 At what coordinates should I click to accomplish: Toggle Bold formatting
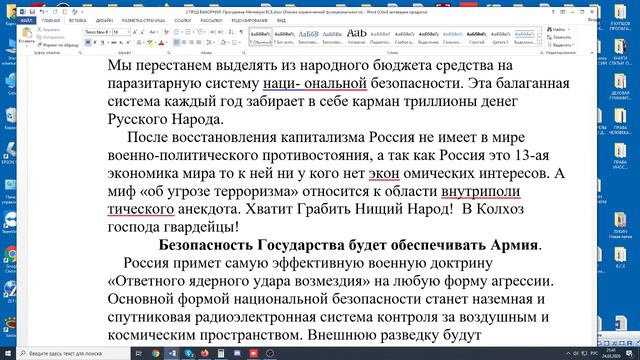click(88, 42)
